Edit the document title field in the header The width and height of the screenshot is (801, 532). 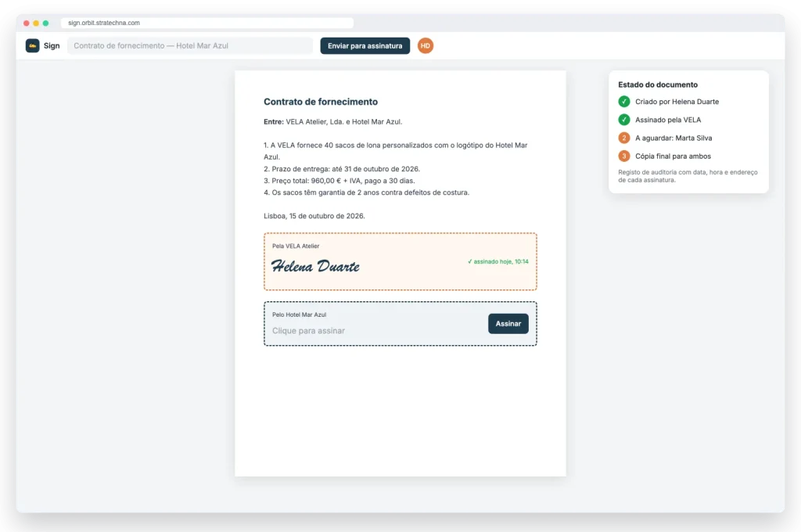(x=190, y=45)
